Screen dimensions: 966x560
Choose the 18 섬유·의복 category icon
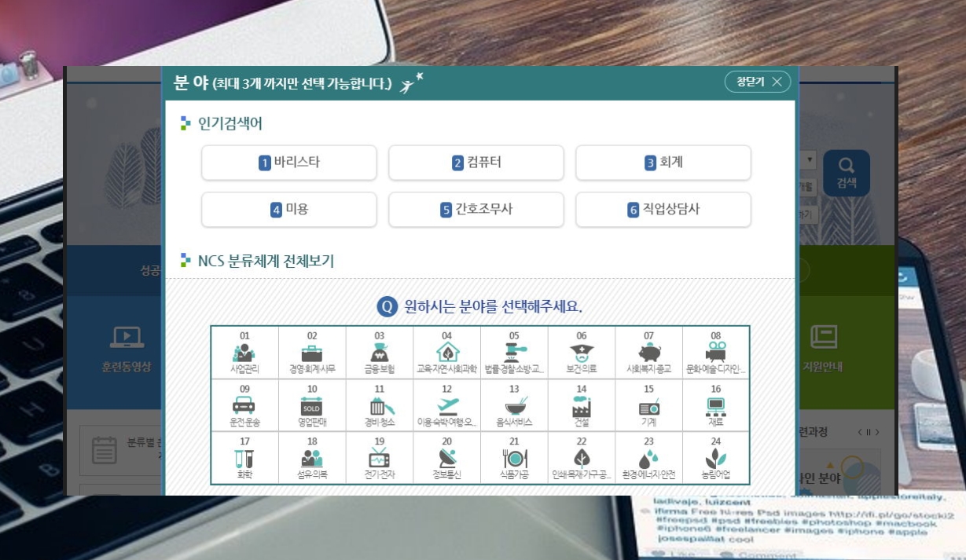(312, 458)
